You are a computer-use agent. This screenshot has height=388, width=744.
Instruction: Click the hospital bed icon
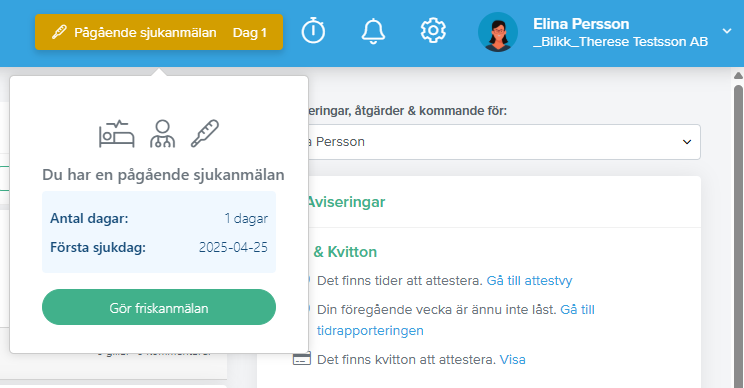[117, 134]
